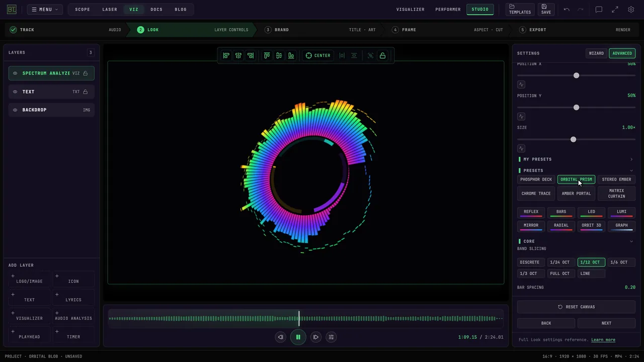Viewport: 644px width, 362px height.
Task: Lock the Spectrum Analyze layer
Action: [86, 73]
